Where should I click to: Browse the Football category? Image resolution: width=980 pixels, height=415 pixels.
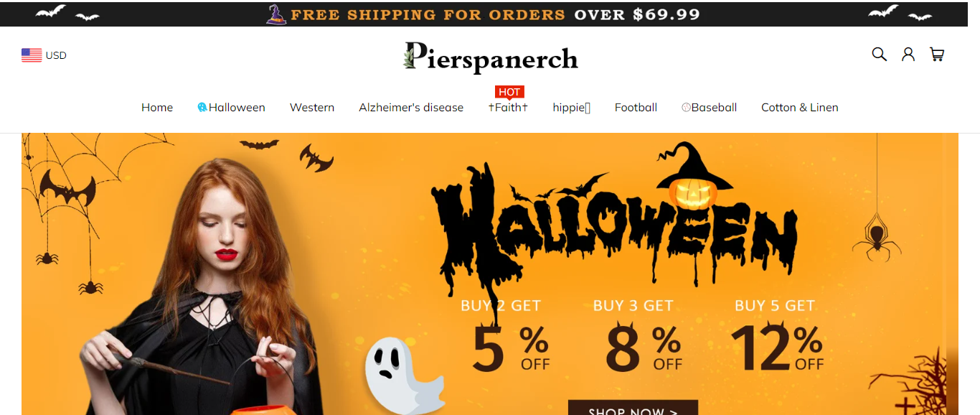pos(636,108)
